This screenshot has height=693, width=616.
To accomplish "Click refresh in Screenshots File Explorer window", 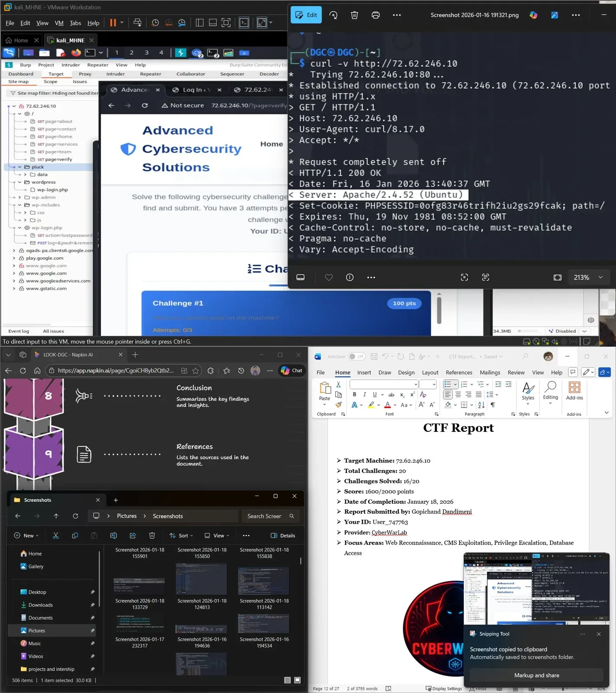I will 75,516.
